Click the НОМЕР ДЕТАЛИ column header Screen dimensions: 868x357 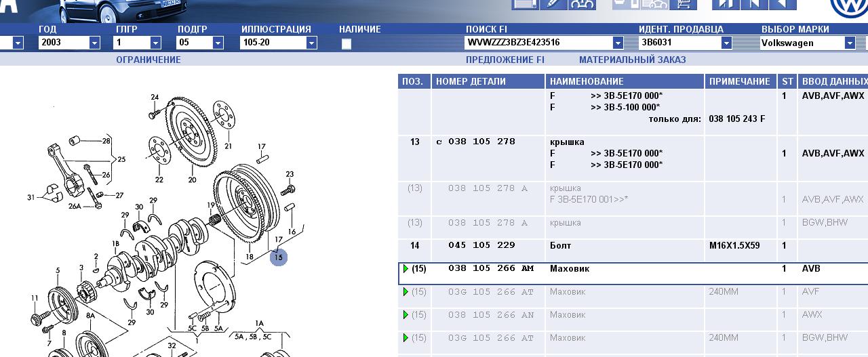(x=488, y=81)
